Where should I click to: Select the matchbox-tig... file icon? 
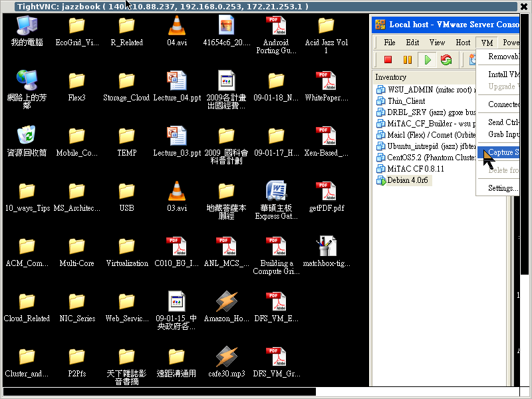pyautogui.click(x=326, y=251)
